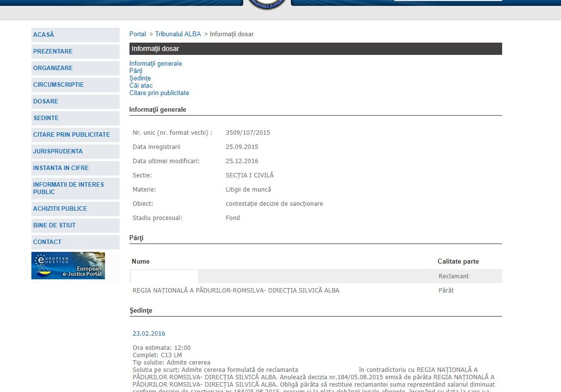Open INSTANTA IN CIFRE page
This screenshot has height=392, width=561.
pos(61,168)
